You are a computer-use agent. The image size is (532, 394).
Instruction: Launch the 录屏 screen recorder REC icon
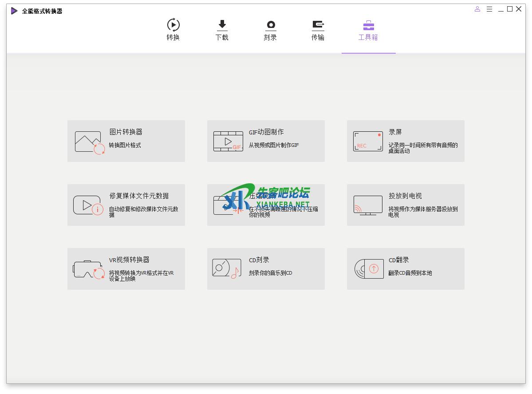(368, 141)
